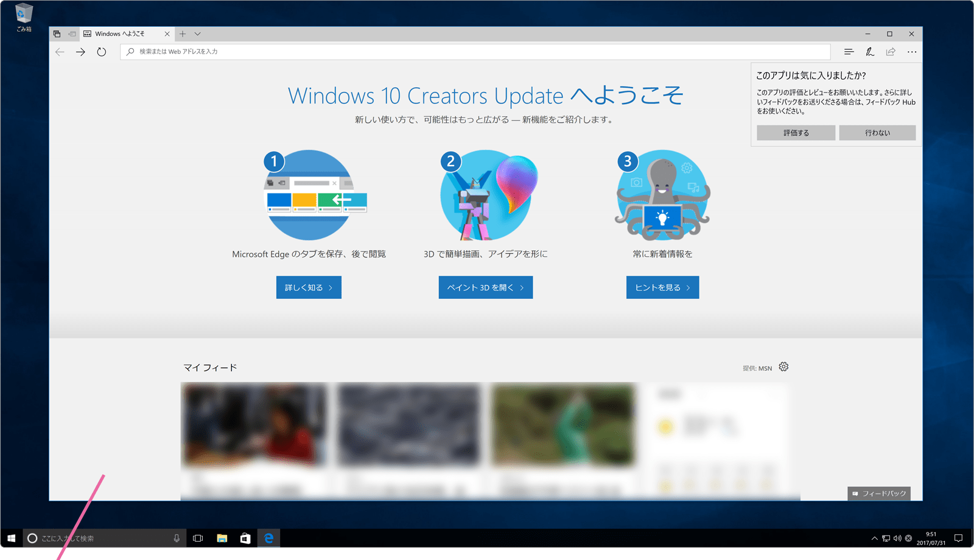Refresh the current page

pyautogui.click(x=102, y=52)
